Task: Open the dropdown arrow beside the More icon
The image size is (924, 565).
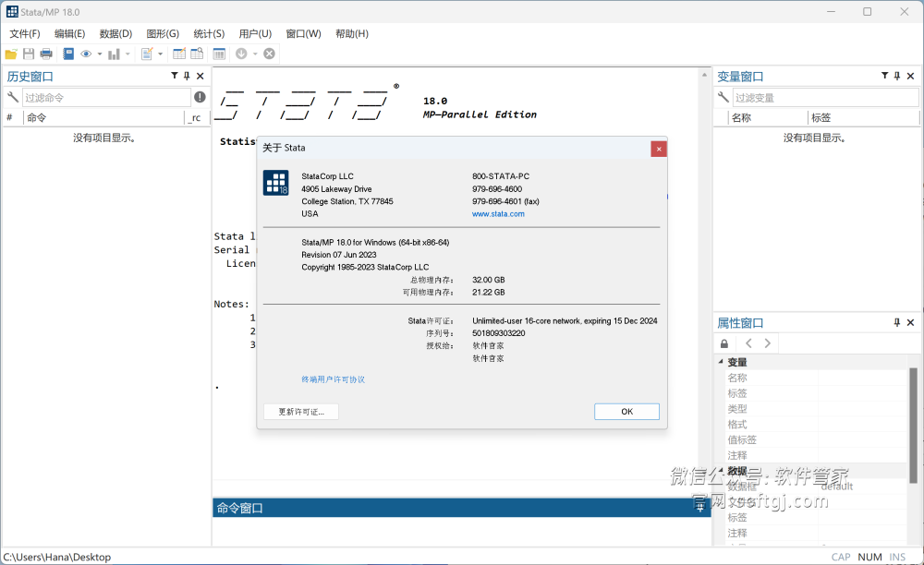Action: point(255,54)
